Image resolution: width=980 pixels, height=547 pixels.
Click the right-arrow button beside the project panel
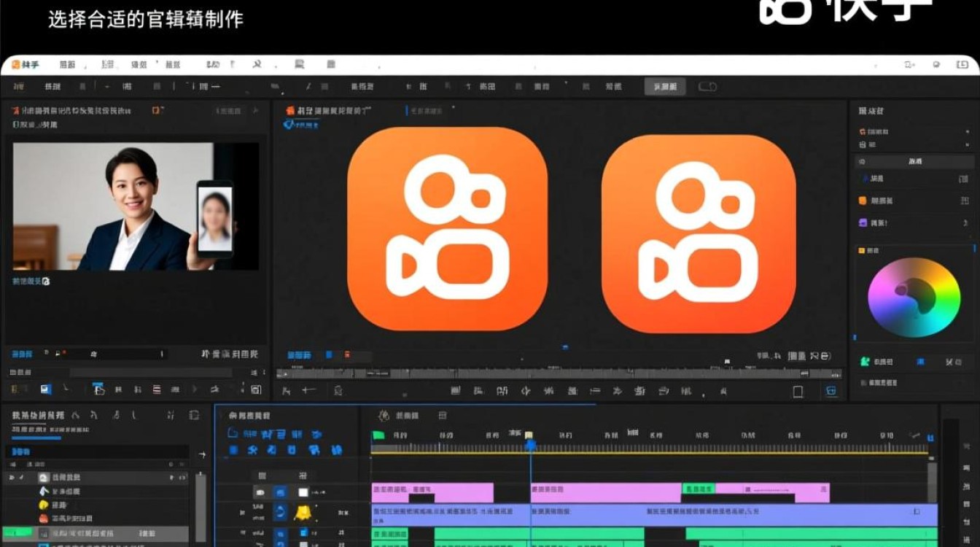point(202,455)
